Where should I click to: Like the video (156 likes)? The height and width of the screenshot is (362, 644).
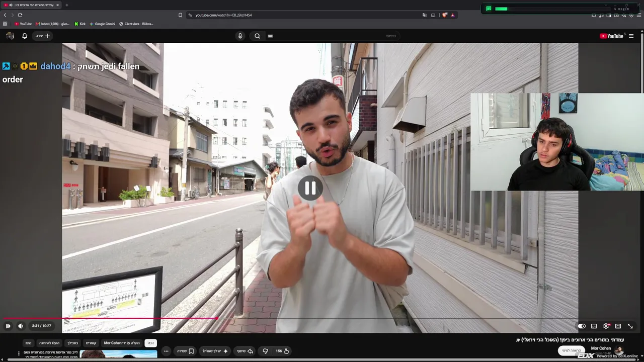click(x=282, y=351)
